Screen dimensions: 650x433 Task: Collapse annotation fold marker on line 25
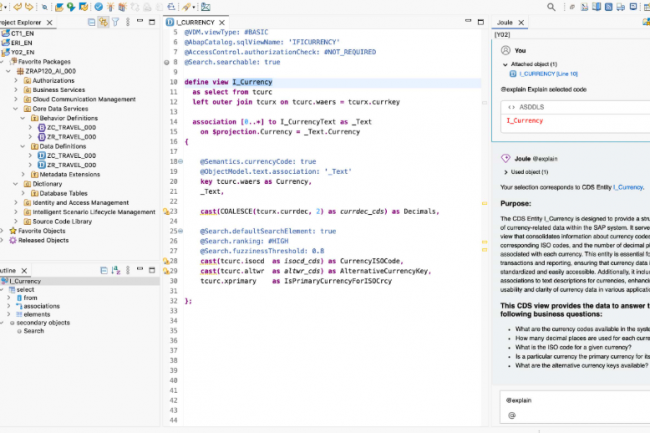(181, 231)
